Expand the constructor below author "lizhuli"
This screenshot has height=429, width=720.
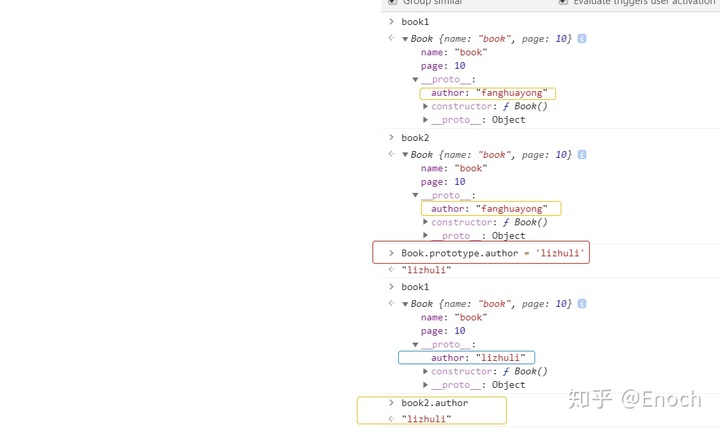pos(425,371)
